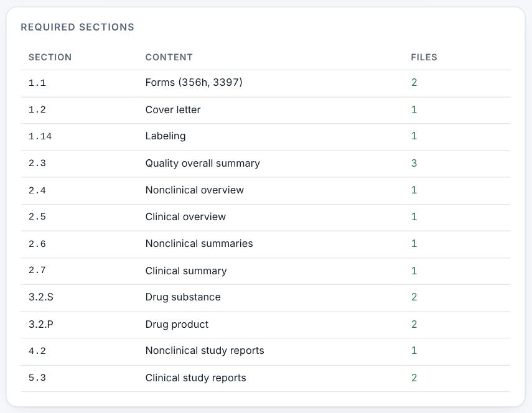Click the "Nonclinical summaries" cell
The height and width of the screenshot is (413, 532).
click(199, 243)
